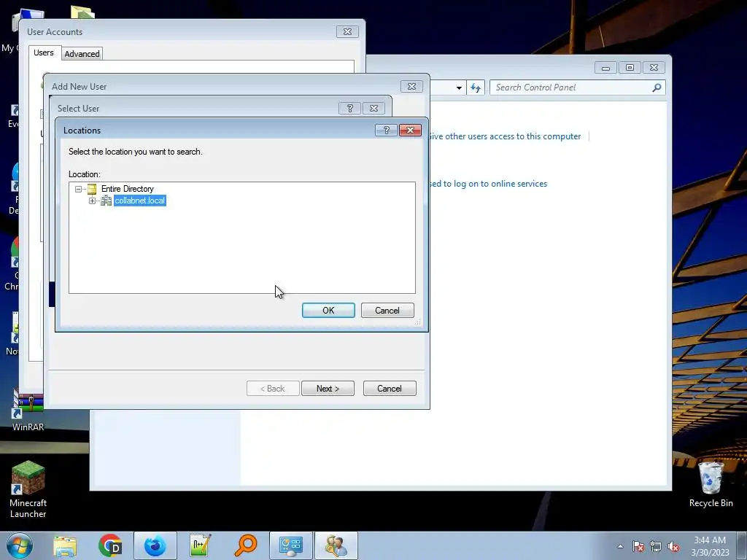
Task: Open Recycle Bin on desktop
Action: tap(711, 484)
